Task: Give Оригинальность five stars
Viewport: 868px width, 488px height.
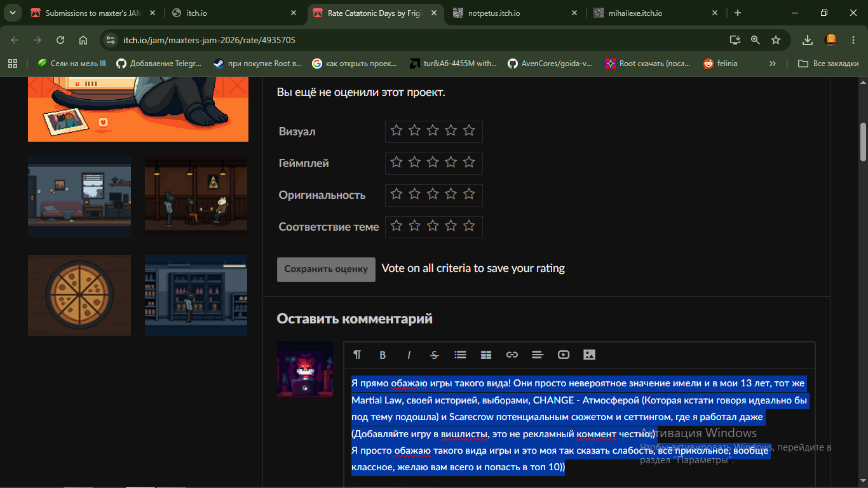Action: 469,194
